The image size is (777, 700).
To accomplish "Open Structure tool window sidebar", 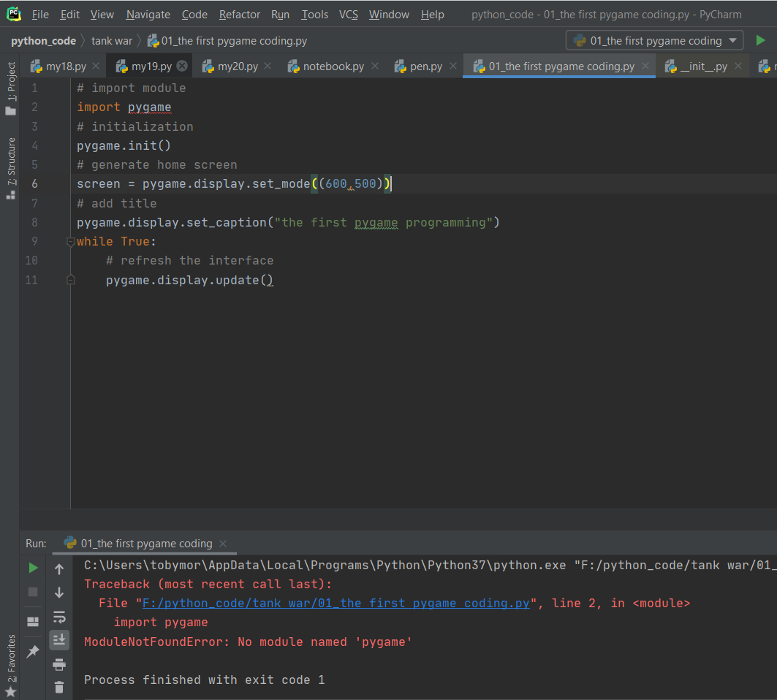I will [10, 169].
